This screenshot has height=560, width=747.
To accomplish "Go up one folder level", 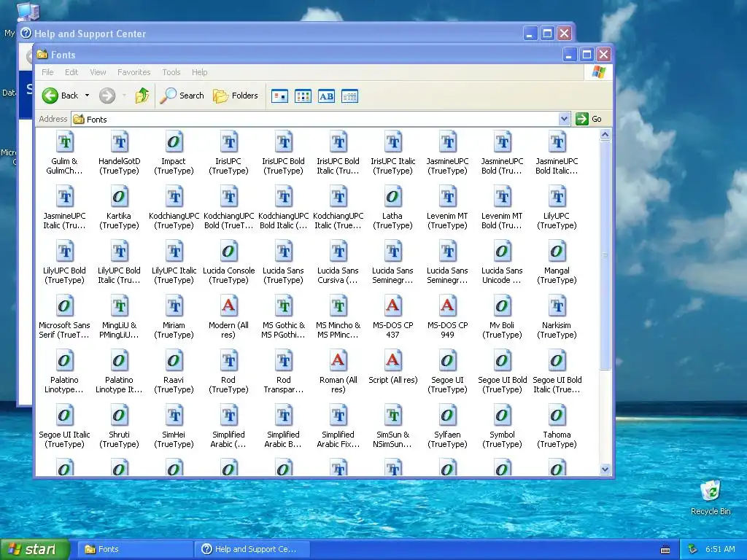I will (142, 96).
